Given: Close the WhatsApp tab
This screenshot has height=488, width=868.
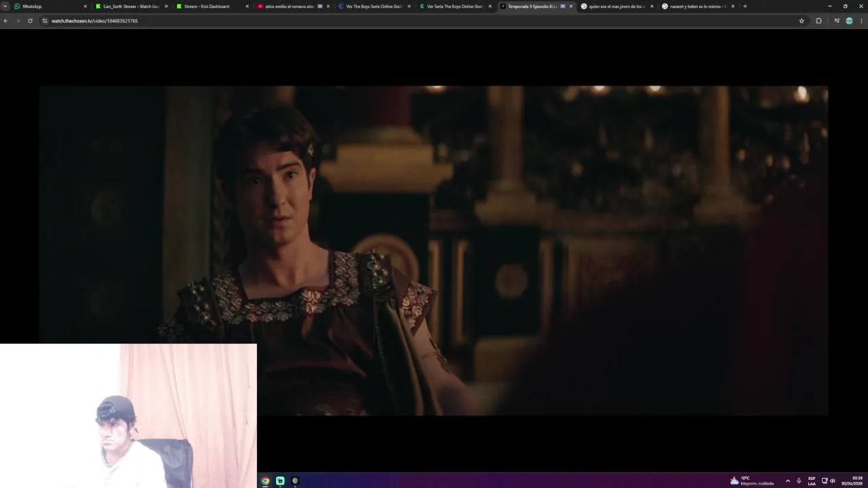Looking at the screenshot, I should click(85, 6).
